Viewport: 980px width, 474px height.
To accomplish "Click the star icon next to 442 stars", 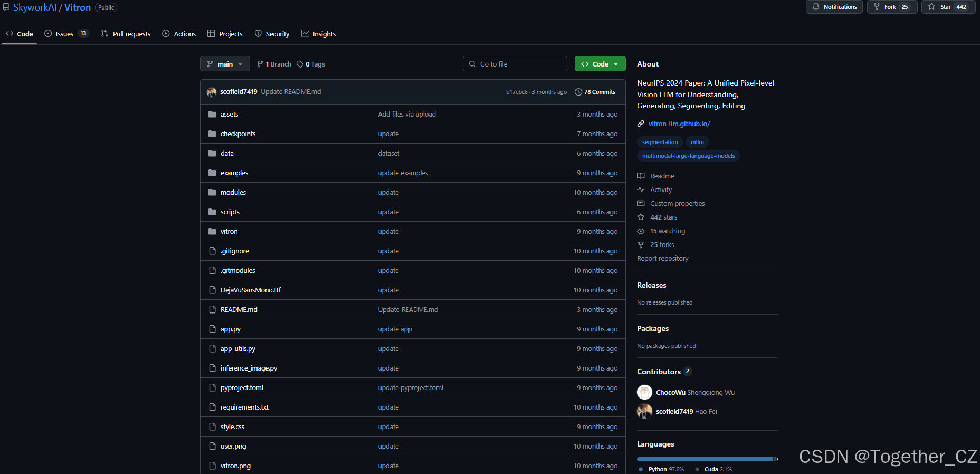I will coord(641,217).
